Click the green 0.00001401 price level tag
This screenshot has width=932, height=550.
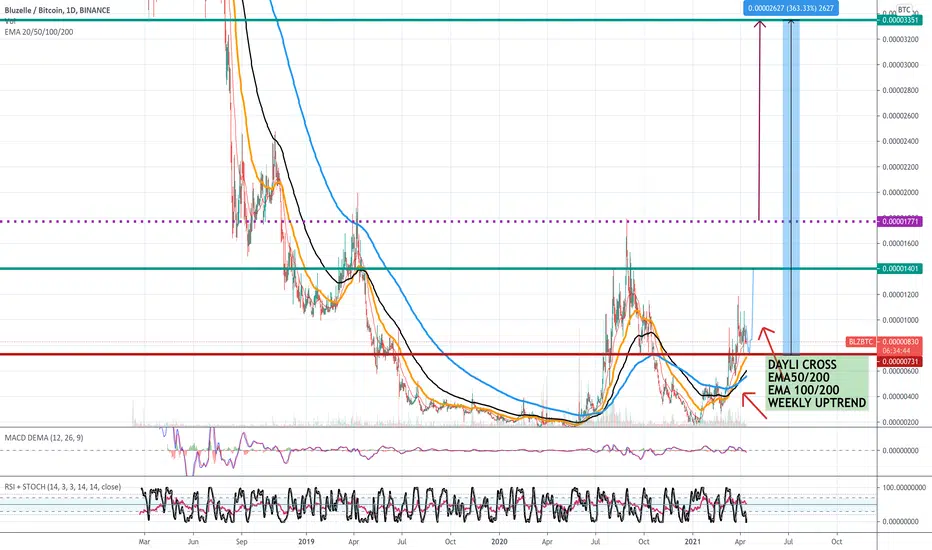[900, 269]
